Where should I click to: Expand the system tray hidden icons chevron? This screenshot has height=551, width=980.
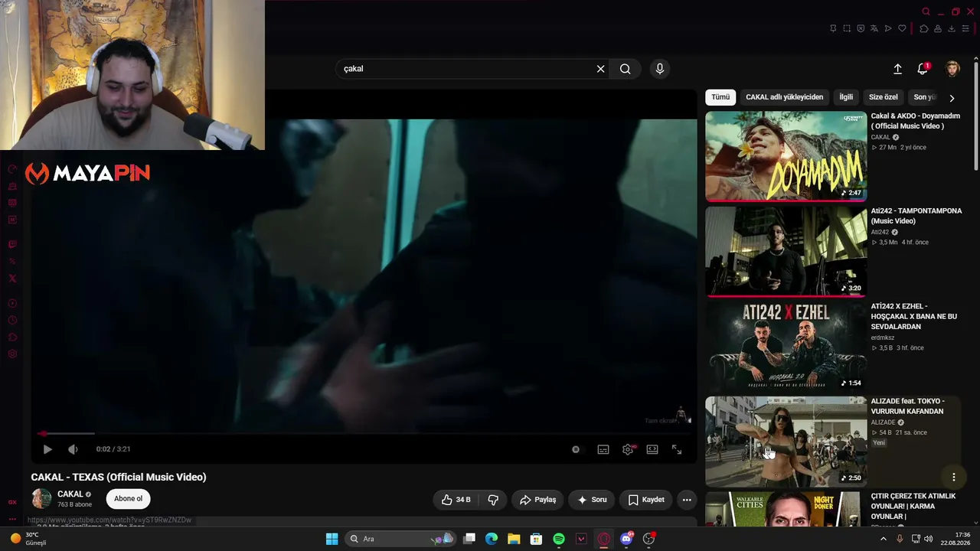point(883,539)
